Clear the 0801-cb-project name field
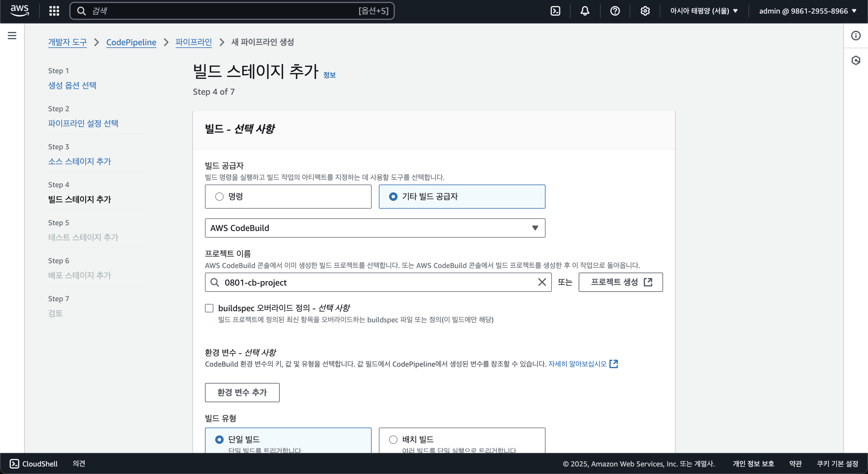This screenshot has width=868, height=474. pyautogui.click(x=542, y=282)
